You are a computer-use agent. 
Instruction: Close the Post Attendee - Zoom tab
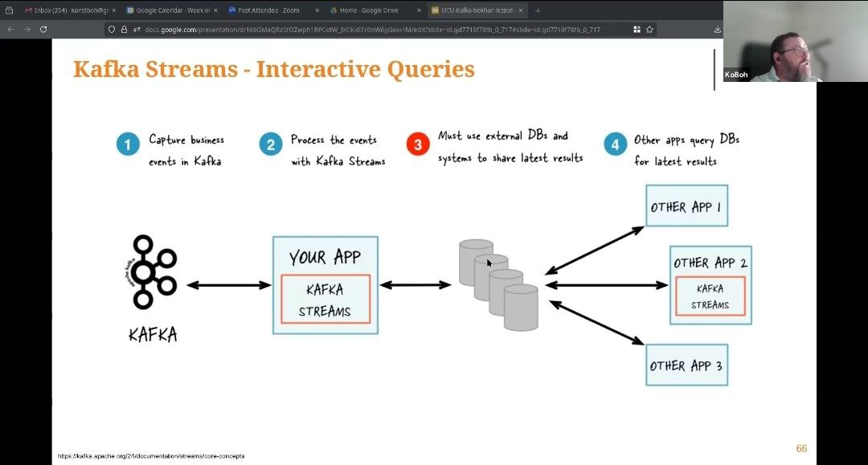coord(317,10)
